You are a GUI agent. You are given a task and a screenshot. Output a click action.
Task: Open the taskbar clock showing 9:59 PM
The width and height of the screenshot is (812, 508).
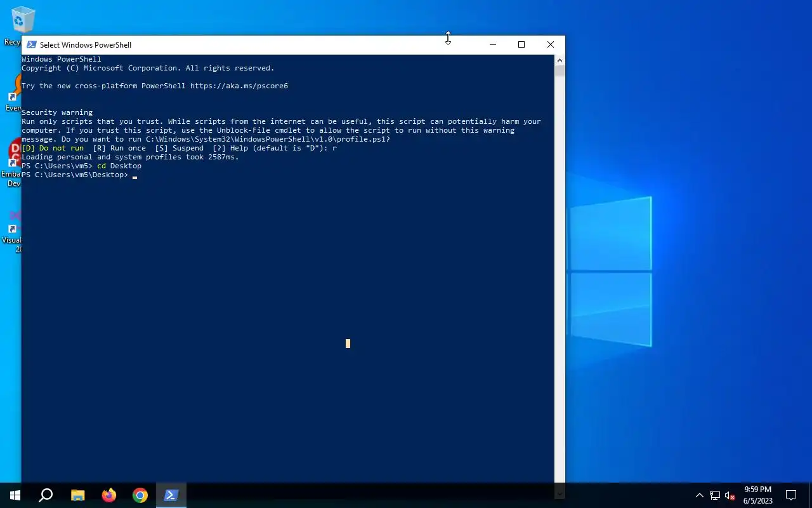(758, 495)
